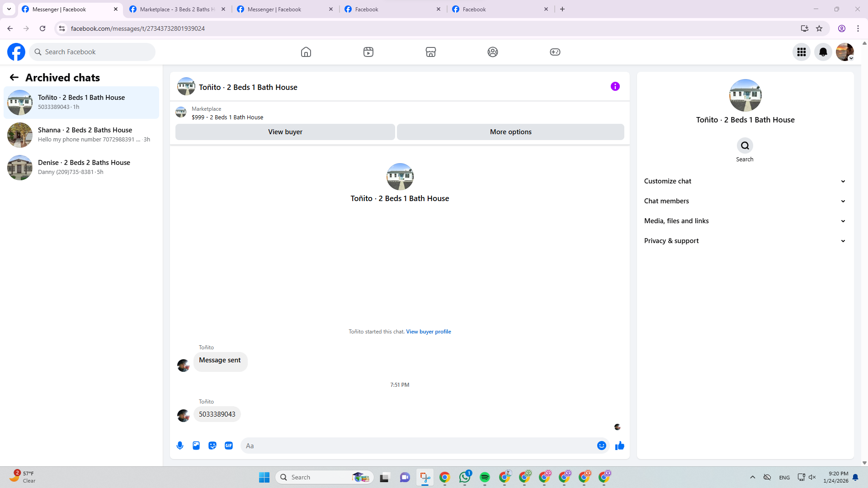The image size is (868, 488).
Task: Open Facebook Marketplace icon in top nav
Action: (x=430, y=52)
